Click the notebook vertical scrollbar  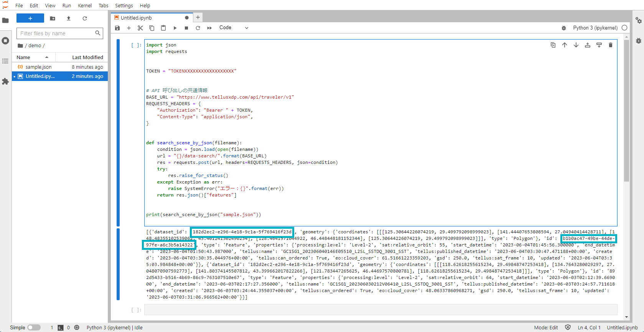click(626, 111)
